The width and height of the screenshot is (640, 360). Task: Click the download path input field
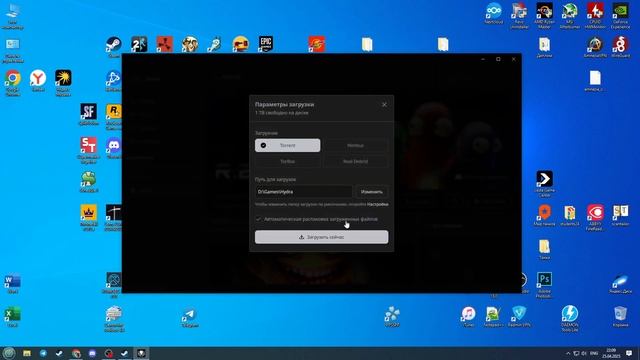(x=304, y=192)
